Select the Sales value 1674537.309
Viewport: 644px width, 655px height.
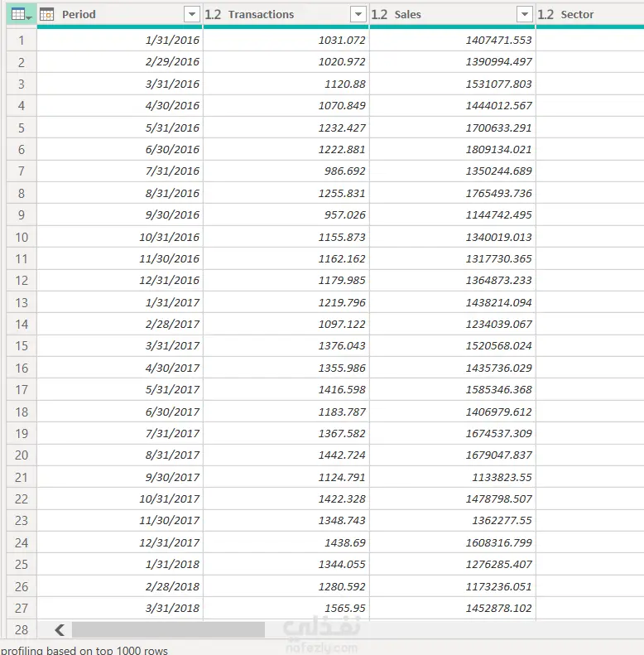452,434
